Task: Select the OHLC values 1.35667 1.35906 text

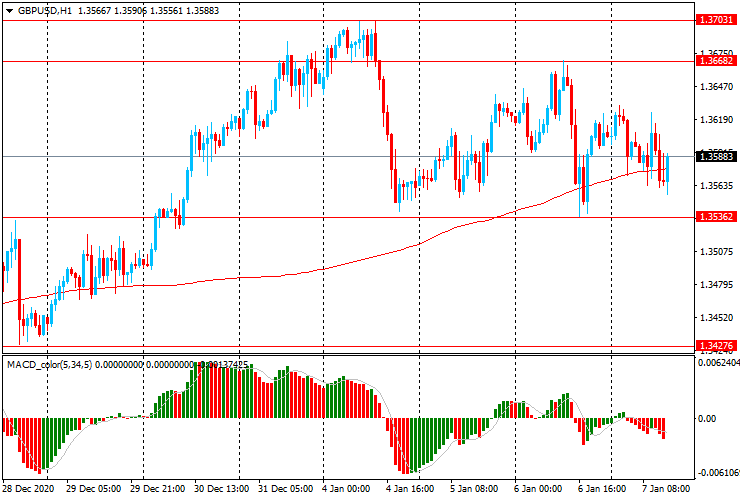Action: [112, 10]
